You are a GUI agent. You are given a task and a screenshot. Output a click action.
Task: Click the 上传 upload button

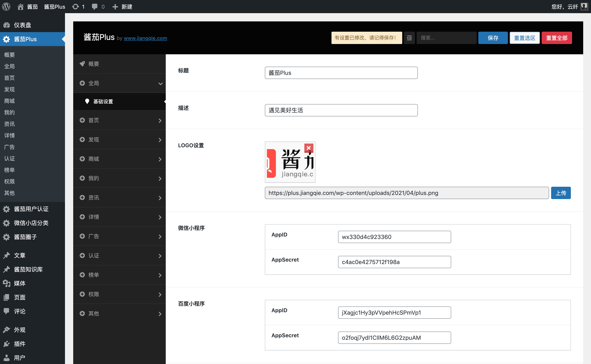point(561,193)
